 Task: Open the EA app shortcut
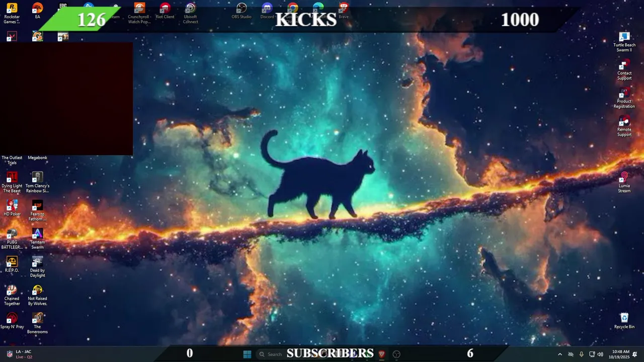(37, 11)
